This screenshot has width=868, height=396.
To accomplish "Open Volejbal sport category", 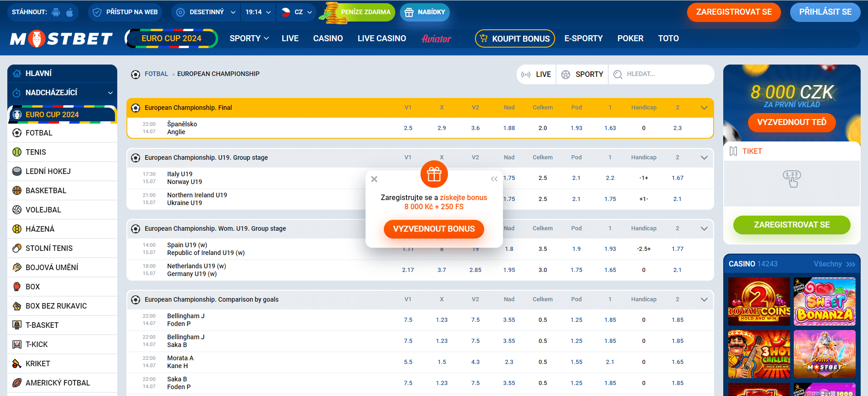I will coord(62,210).
